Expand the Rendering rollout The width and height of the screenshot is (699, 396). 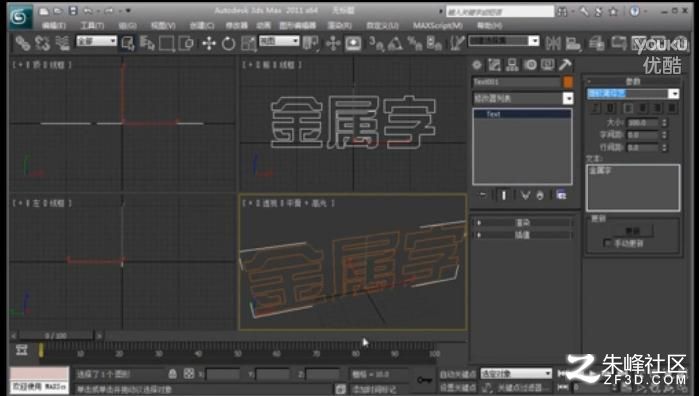(522, 223)
